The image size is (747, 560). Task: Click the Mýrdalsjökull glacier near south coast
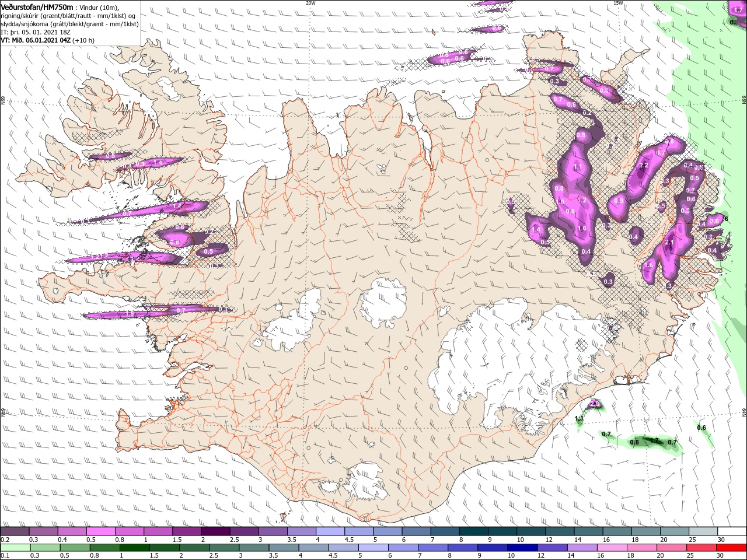(365, 481)
